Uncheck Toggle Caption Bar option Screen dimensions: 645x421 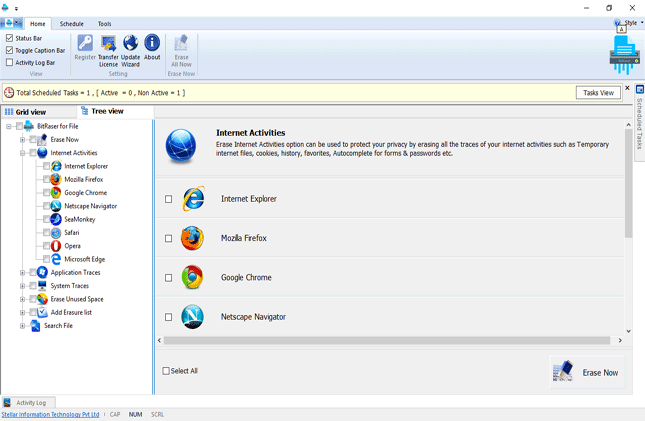[9, 50]
